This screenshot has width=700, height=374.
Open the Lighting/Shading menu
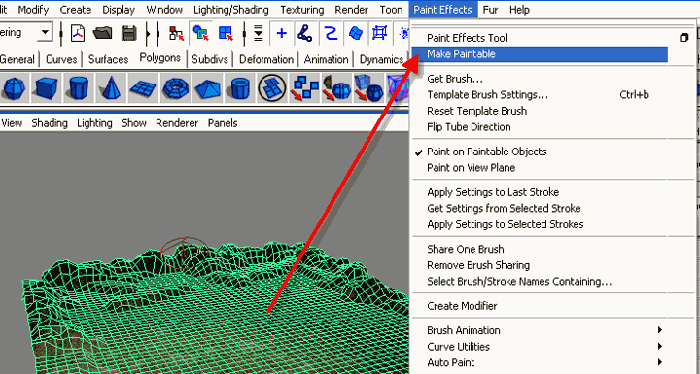pos(231,9)
